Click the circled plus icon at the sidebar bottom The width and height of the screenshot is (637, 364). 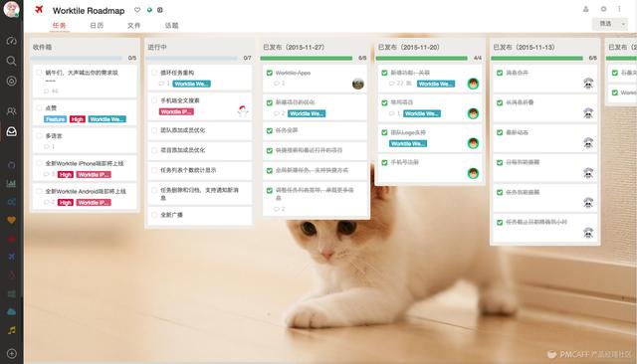(11, 353)
